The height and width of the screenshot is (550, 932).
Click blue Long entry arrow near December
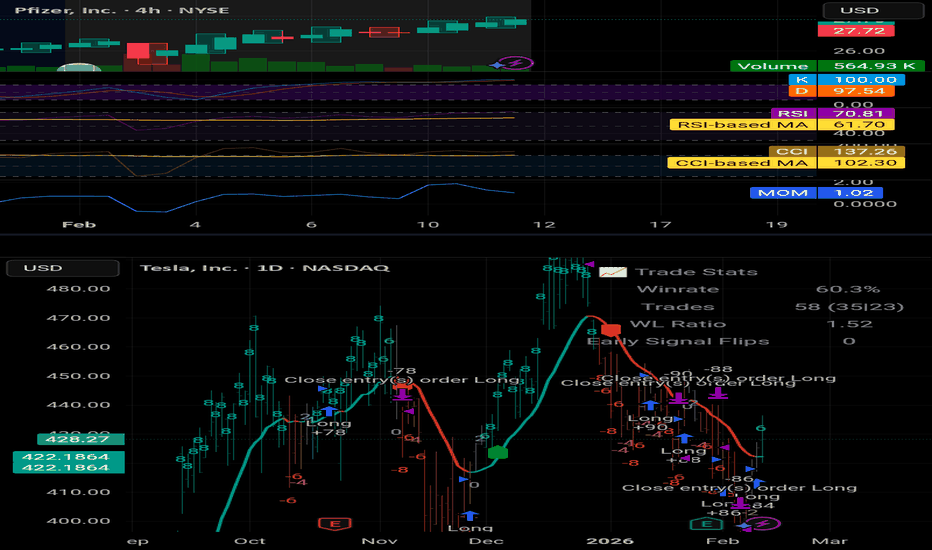coord(470,516)
